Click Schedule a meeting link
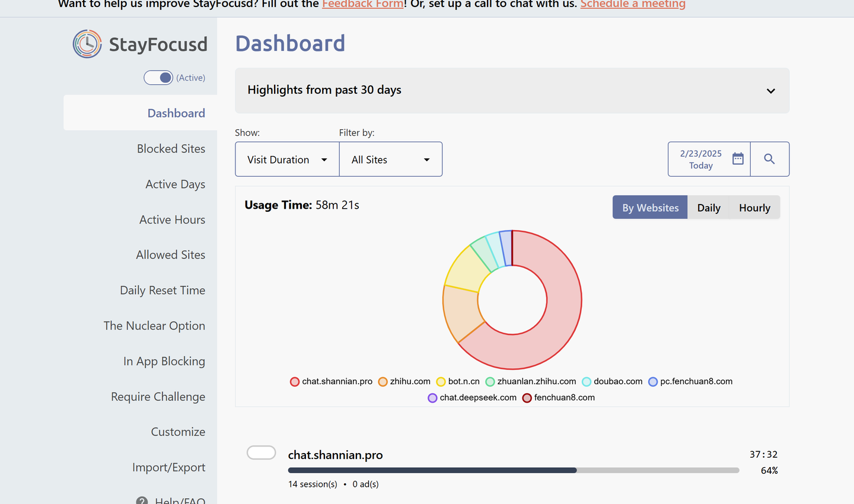The height and width of the screenshot is (504, 854). pyautogui.click(x=633, y=4)
